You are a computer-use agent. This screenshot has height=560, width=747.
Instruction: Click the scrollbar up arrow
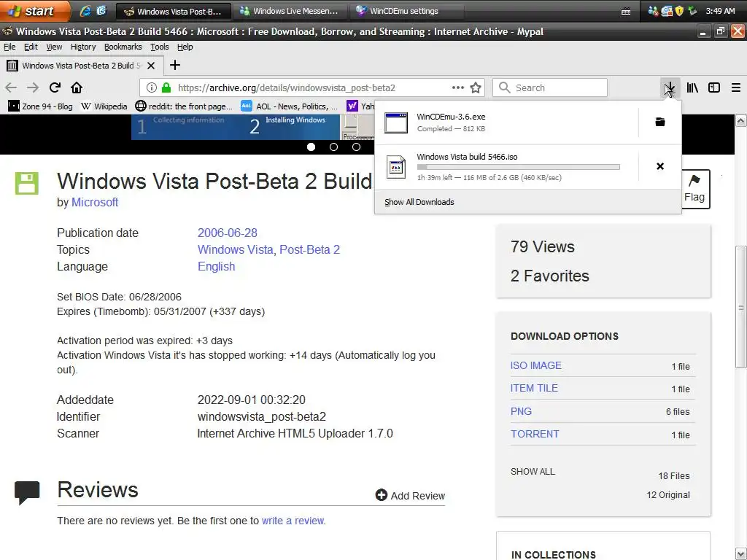point(741,120)
